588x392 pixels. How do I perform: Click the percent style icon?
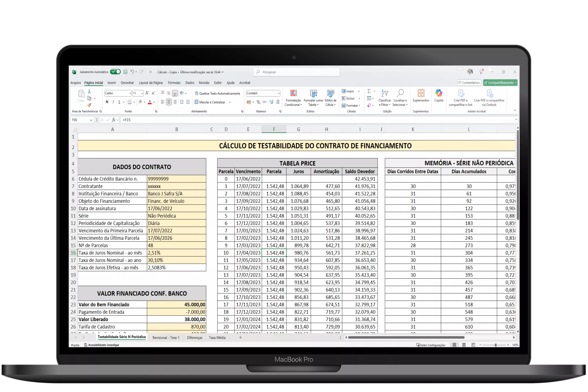click(258, 102)
